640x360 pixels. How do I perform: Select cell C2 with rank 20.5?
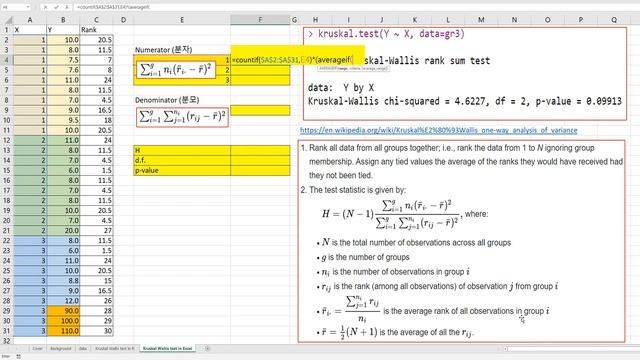click(x=96, y=40)
